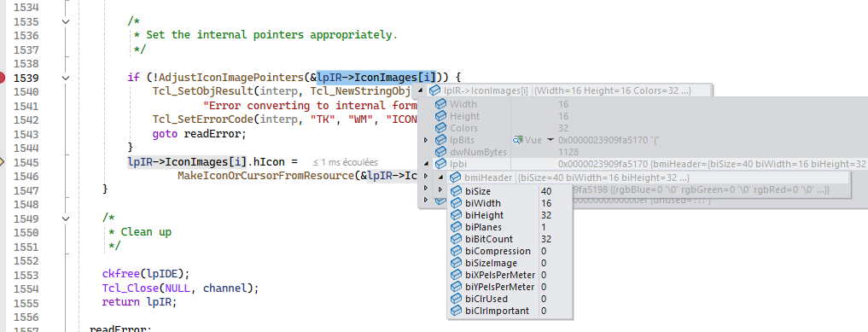Click the red breakpoint marker on line 1539
Screen dimensions: 868x332
pyautogui.click(x=2, y=78)
